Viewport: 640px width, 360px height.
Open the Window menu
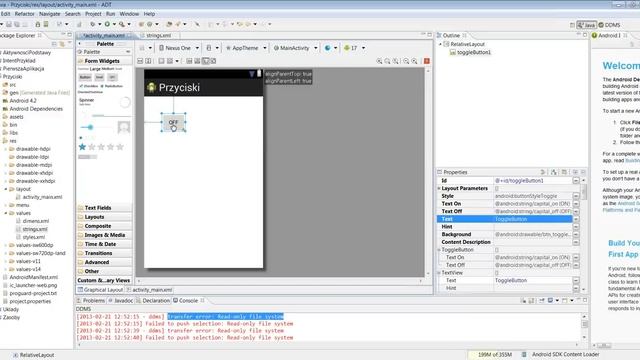pyautogui.click(x=129, y=14)
